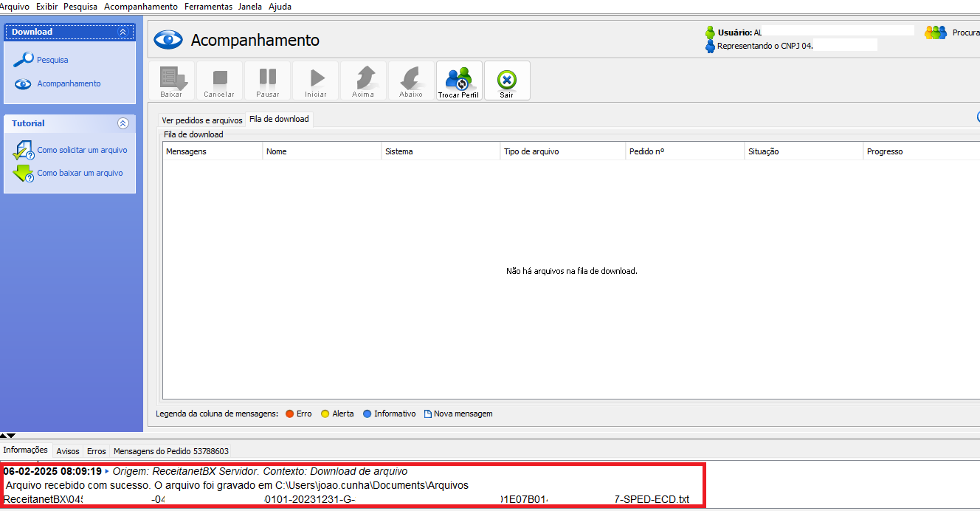Open the Ferramentas menu
The image size is (980, 511).
click(x=208, y=7)
